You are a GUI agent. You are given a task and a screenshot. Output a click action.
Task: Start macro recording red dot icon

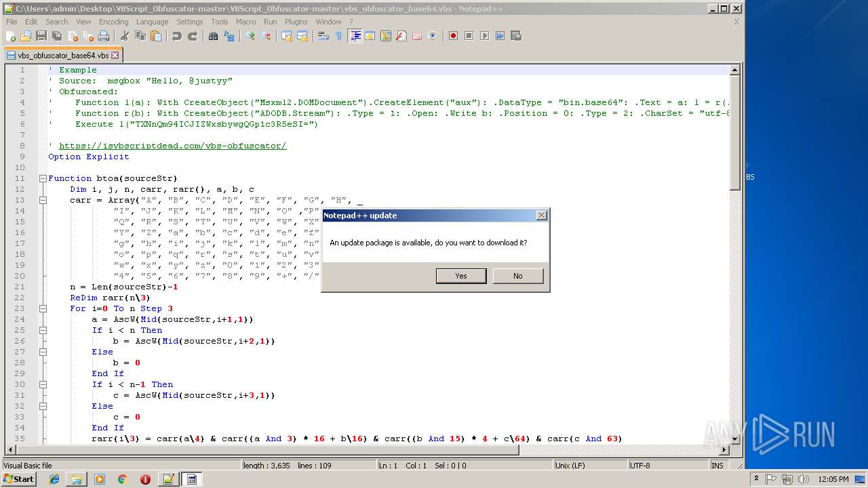coord(453,36)
